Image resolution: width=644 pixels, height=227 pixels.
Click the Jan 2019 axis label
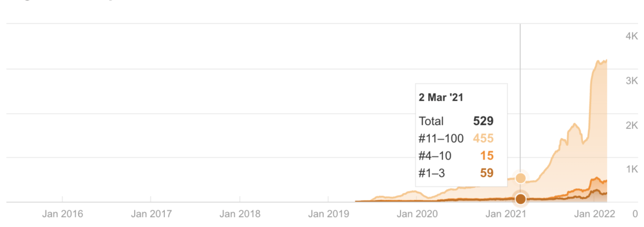click(329, 214)
